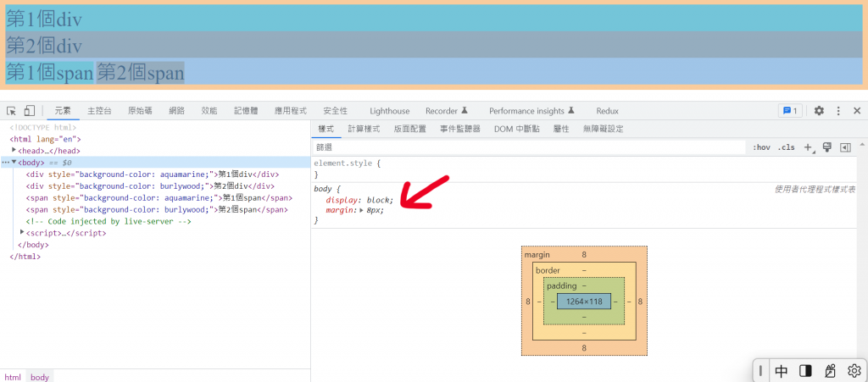Click the body breadcrumb
The width and height of the screenshot is (868, 382).
coord(40,377)
